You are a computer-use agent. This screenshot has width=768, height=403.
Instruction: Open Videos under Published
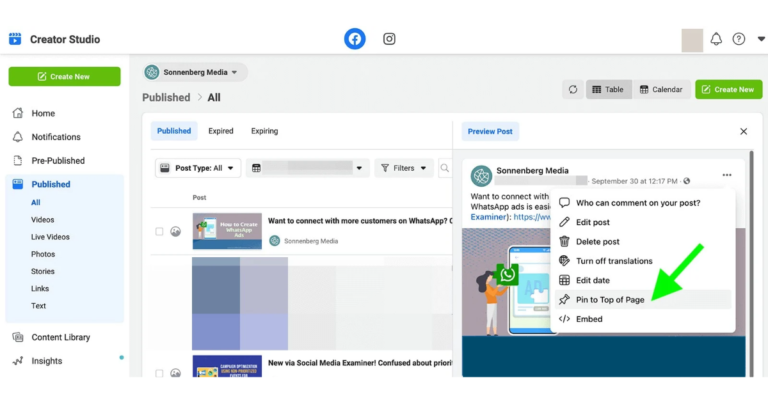(x=43, y=220)
